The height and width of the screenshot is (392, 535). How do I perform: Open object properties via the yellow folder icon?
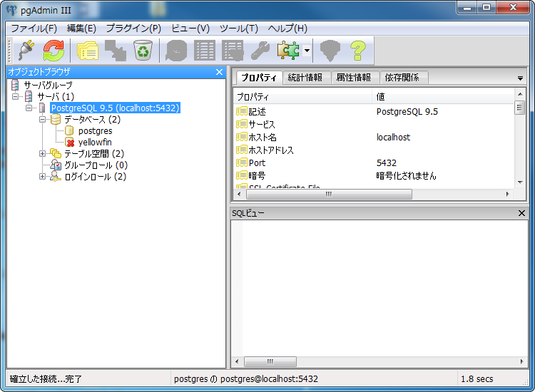coord(88,51)
